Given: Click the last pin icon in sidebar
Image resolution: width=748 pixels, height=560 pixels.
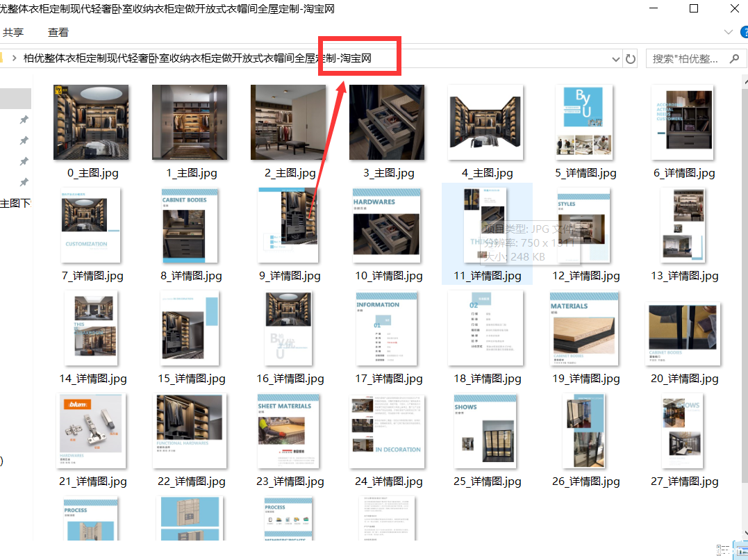Looking at the screenshot, I should (x=24, y=182).
